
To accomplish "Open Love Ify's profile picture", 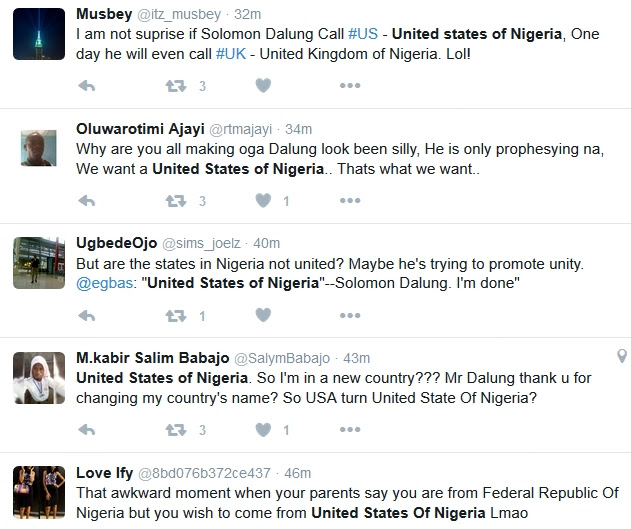I will point(39,492).
